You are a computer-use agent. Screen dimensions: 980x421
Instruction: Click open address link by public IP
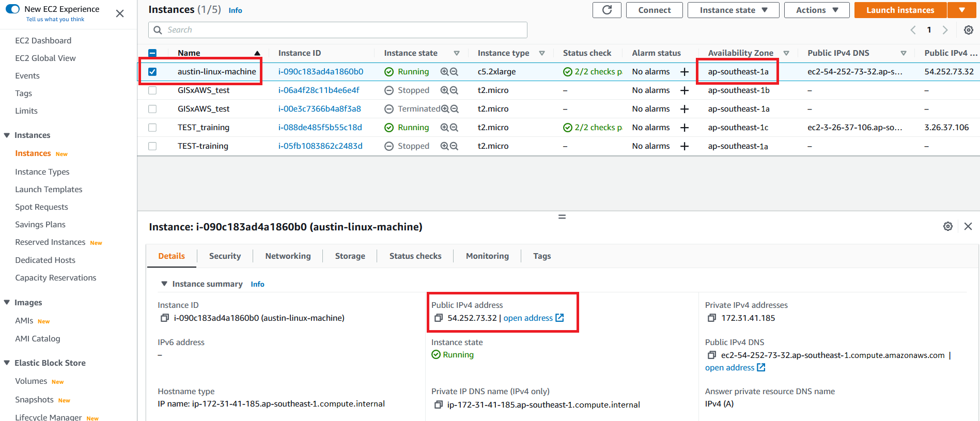pyautogui.click(x=534, y=318)
